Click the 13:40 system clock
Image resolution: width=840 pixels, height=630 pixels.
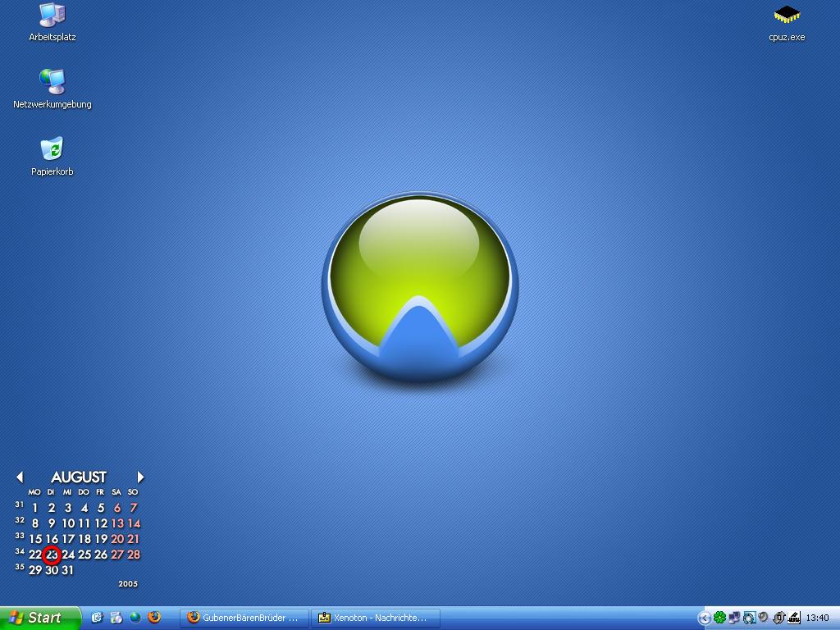(x=818, y=618)
